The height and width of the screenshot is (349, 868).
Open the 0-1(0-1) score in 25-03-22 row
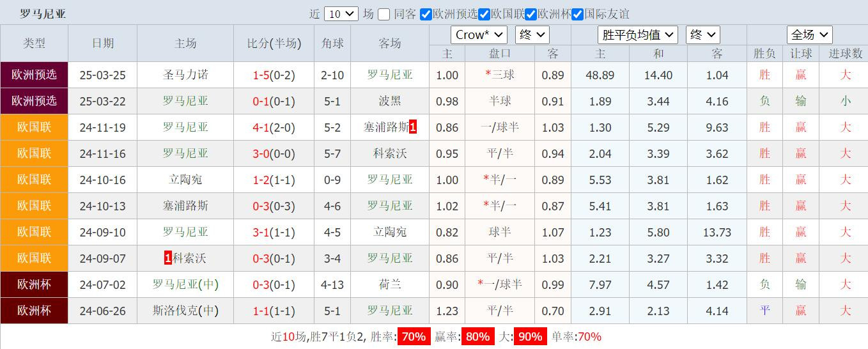click(x=274, y=101)
